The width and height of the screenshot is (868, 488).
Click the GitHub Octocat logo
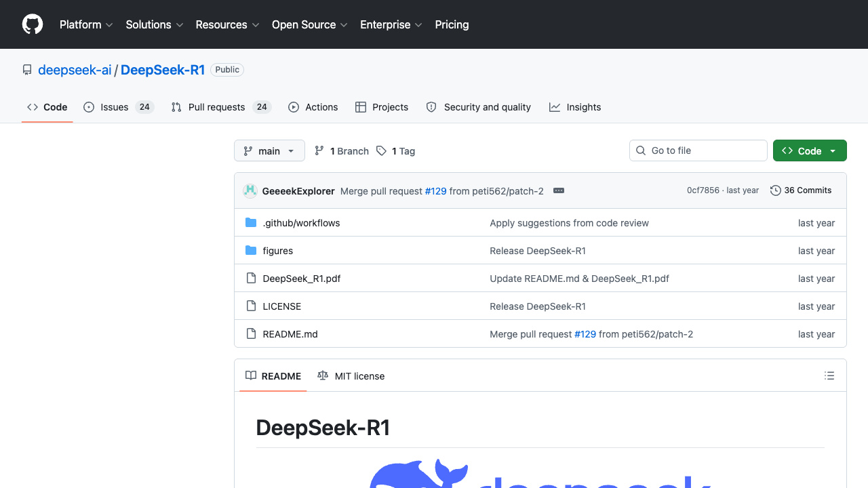(x=33, y=24)
